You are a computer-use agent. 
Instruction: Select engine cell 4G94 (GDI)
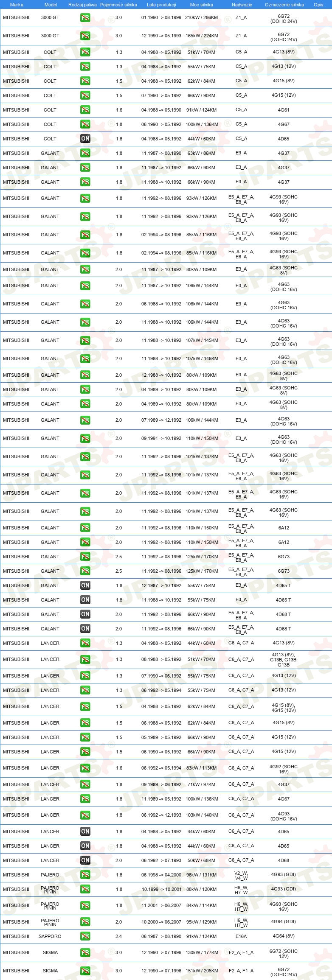click(x=284, y=921)
